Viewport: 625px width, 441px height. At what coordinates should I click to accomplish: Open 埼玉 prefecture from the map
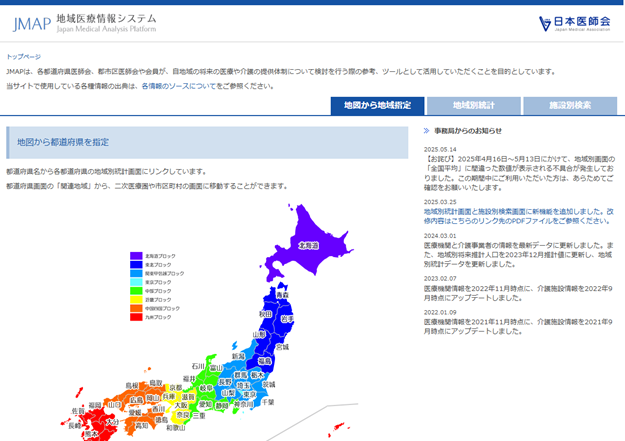pos(244,386)
